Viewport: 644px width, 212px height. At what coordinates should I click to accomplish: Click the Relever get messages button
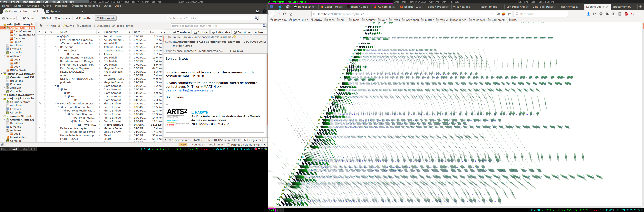pyautogui.click(x=9, y=18)
